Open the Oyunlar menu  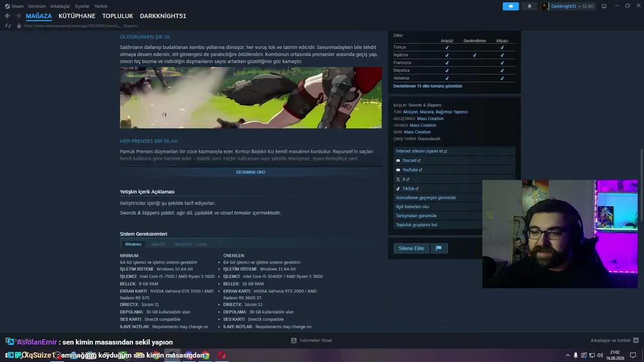[83, 6]
